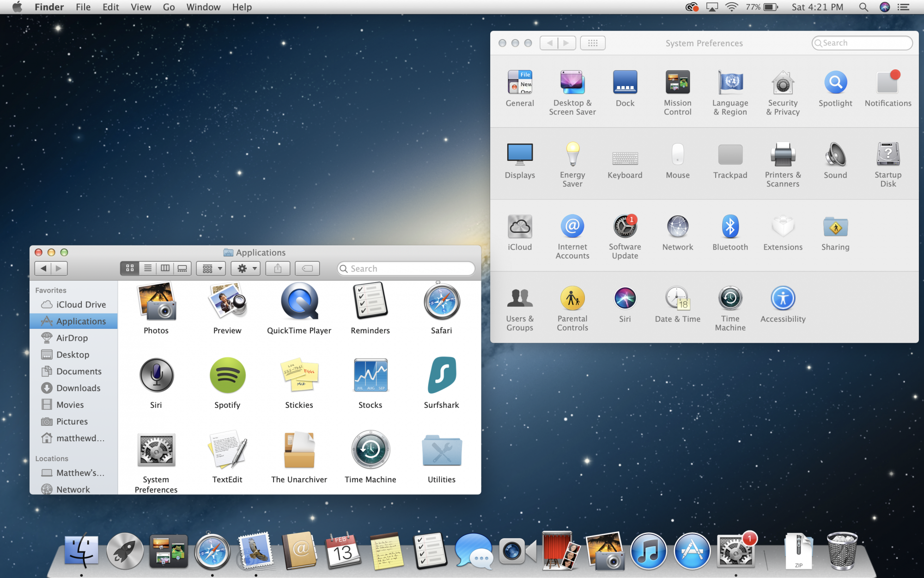The width and height of the screenshot is (924, 578).
Task: Switch Finder to gallery view
Action: click(182, 268)
